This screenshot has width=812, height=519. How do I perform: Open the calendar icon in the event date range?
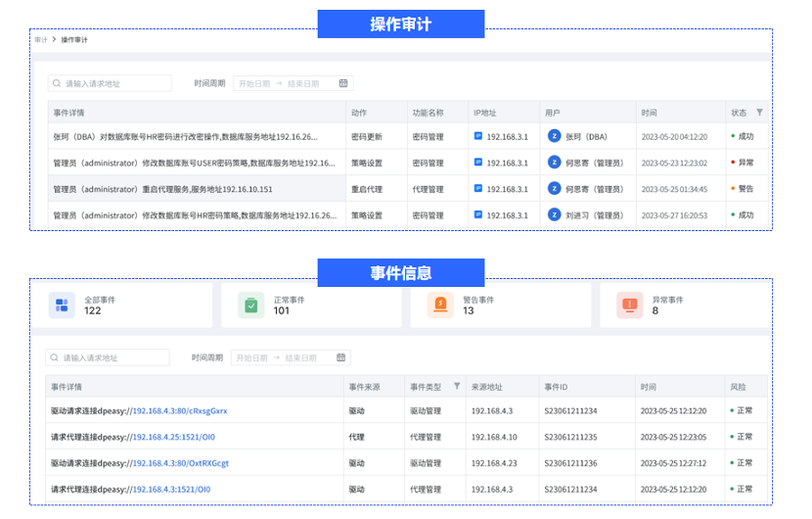pyautogui.click(x=340, y=357)
